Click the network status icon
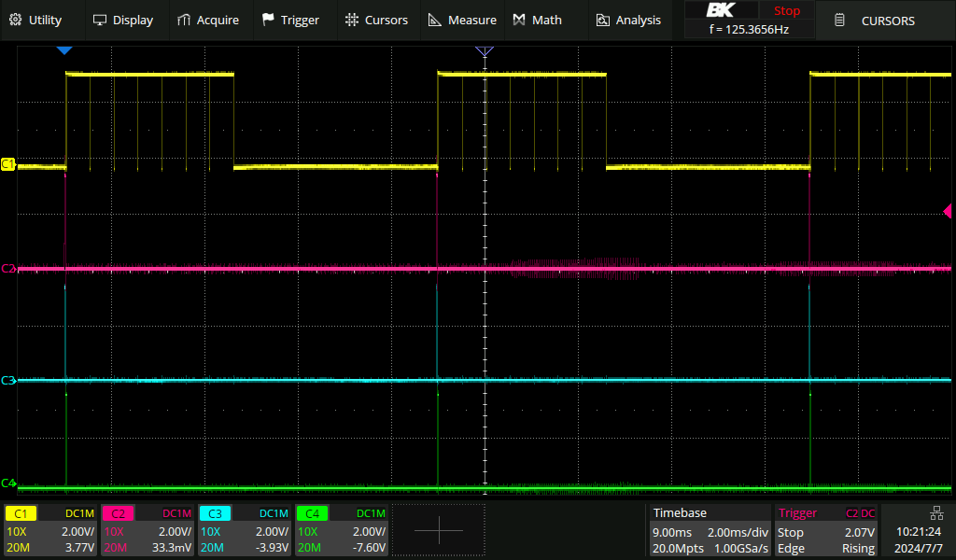The height and width of the screenshot is (560, 956). [x=935, y=513]
